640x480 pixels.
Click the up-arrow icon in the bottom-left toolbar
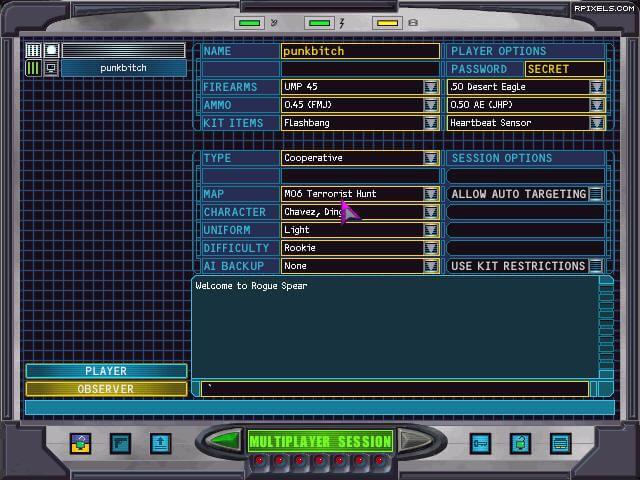tap(160, 442)
